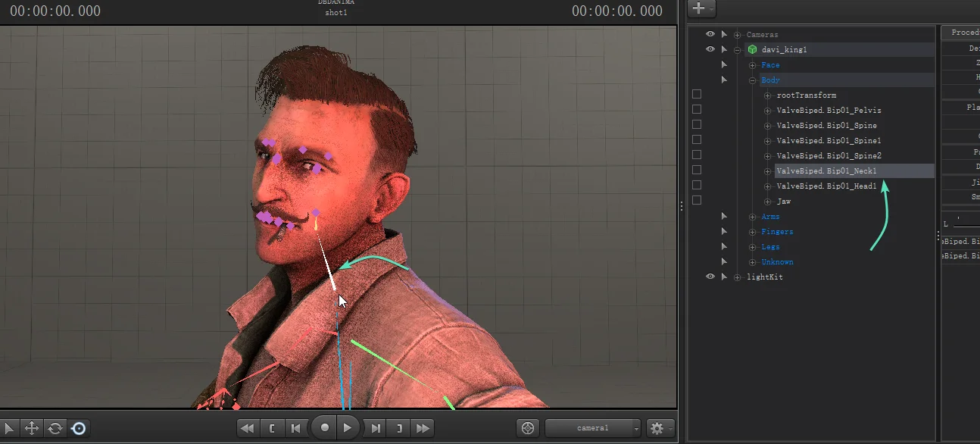Expand the lightKit tree node
Screen dimensions: 980x444
click(x=738, y=277)
